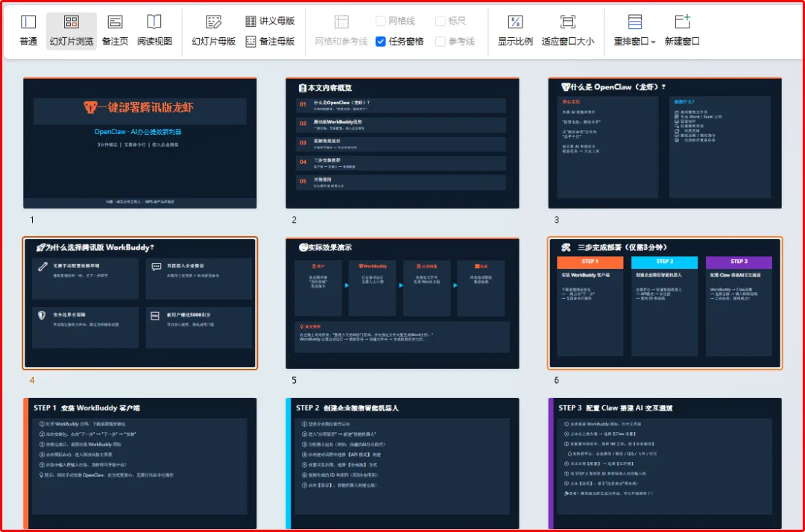The width and height of the screenshot is (805, 532).
Task: Select slide 4 thumbnail 为什么选择腾讯版 WorkBuddy
Action: 139,303
